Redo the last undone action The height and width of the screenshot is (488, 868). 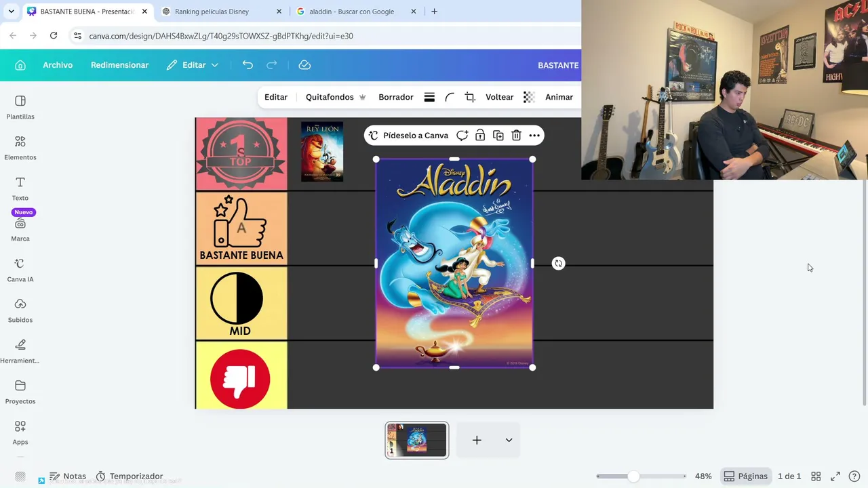tap(272, 65)
